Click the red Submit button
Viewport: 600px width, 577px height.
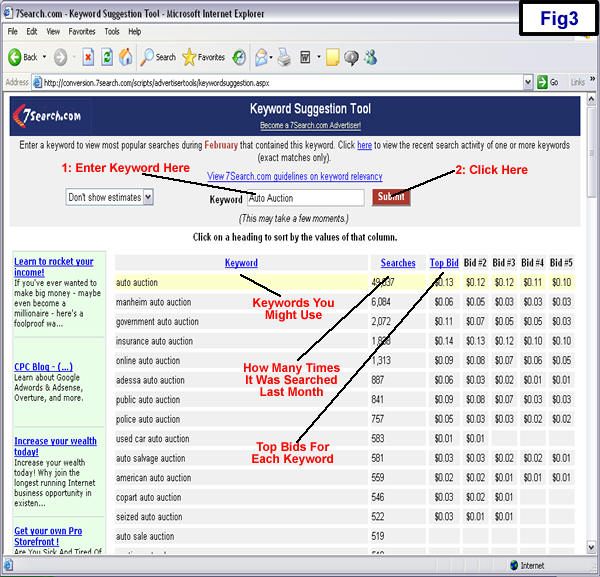tap(391, 197)
